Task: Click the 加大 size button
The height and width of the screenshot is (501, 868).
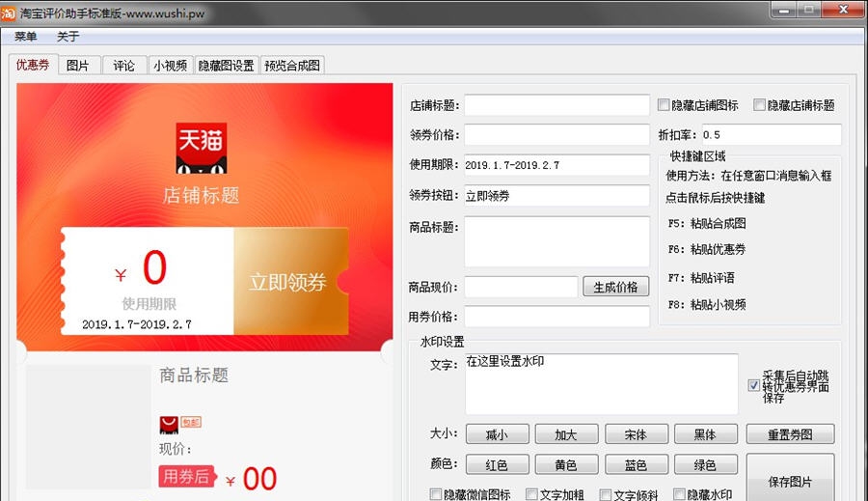Action: (566, 434)
